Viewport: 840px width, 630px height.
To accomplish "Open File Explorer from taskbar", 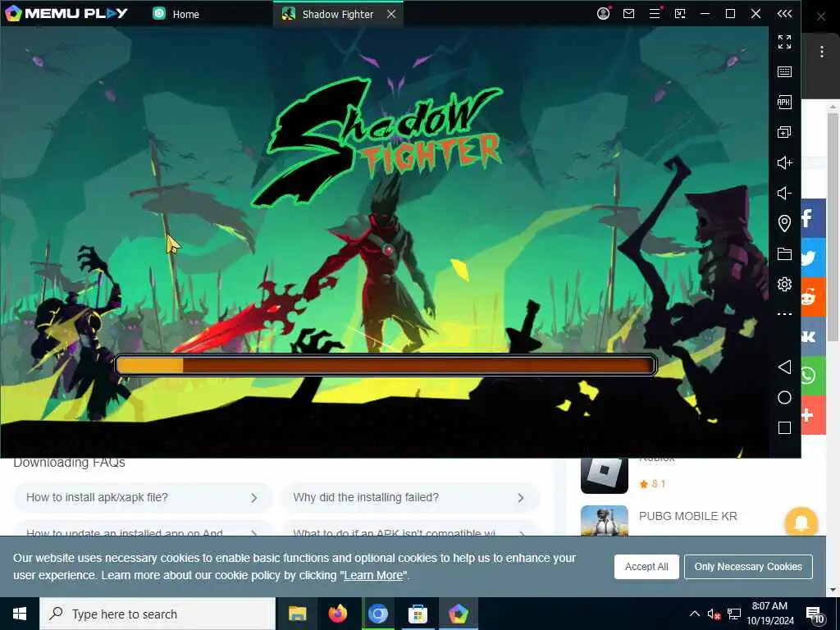I will [x=297, y=614].
